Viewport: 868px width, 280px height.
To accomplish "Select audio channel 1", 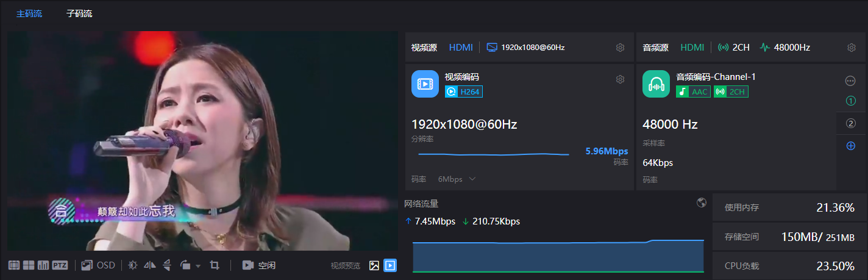I will tap(851, 101).
